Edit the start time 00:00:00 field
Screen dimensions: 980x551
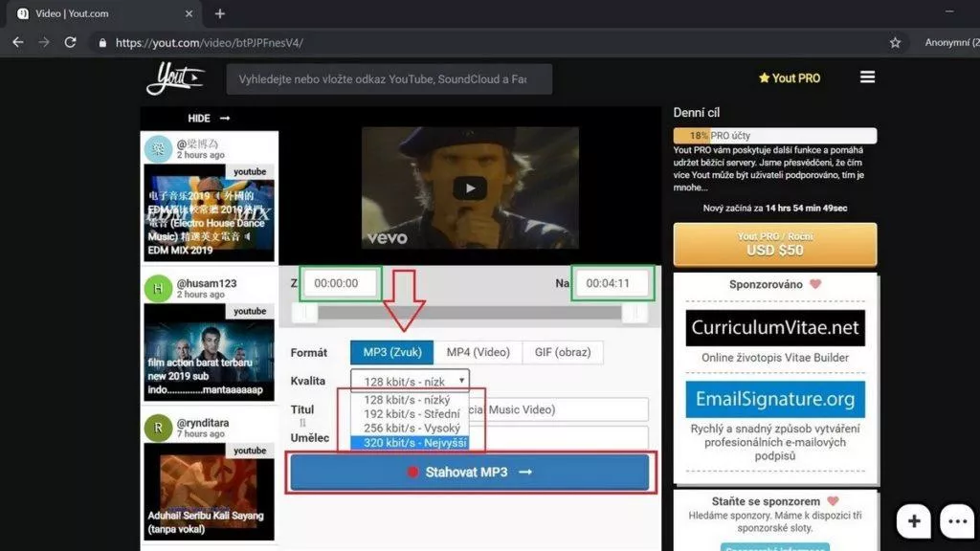[341, 283]
